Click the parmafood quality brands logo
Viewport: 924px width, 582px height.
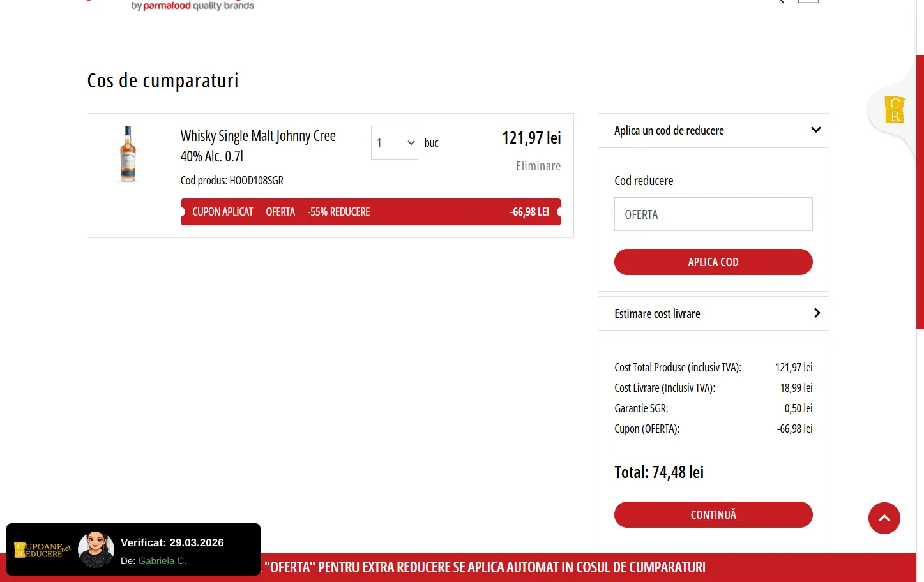pos(192,6)
